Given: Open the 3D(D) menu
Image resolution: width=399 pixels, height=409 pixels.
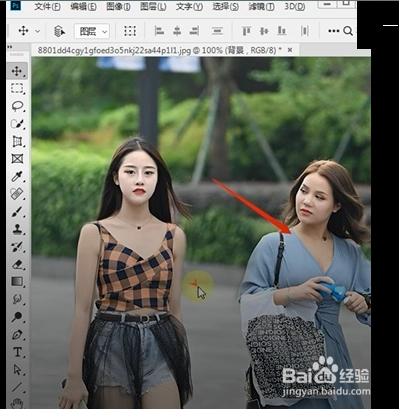Looking at the screenshot, I should pyautogui.click(x=295, y=7).
